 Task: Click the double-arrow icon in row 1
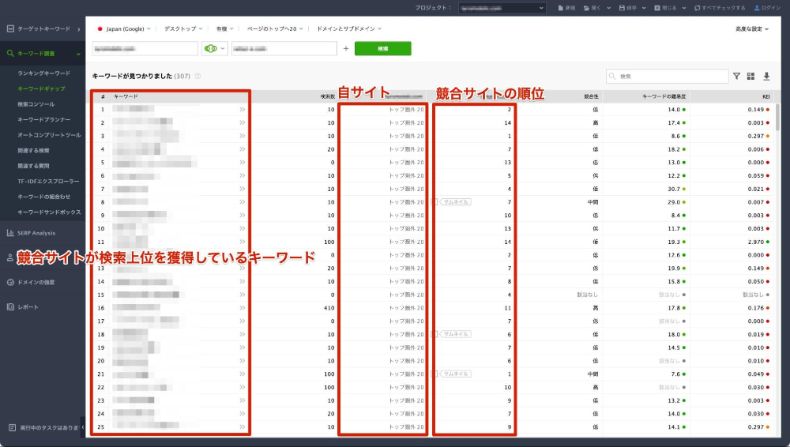click(x=242, y=109)
